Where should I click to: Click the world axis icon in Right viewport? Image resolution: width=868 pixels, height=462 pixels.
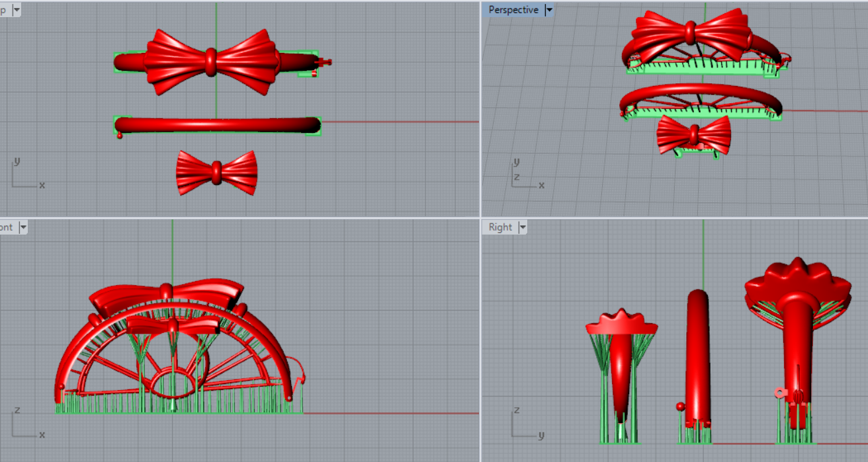[x=525, y=425]
